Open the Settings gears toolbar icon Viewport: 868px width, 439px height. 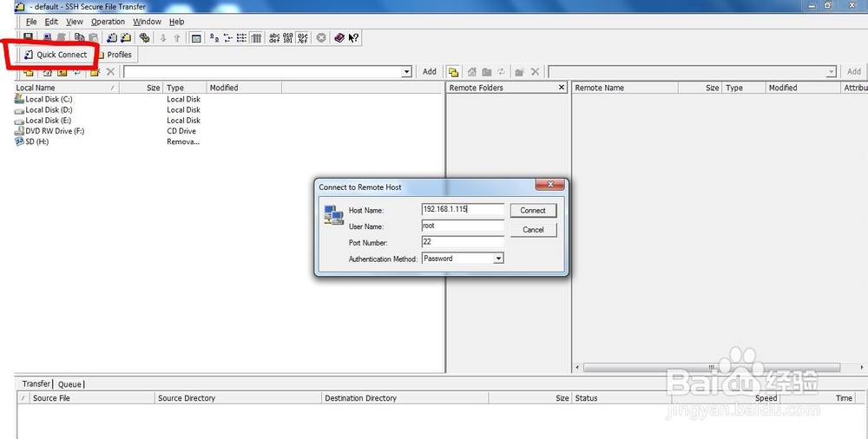[x=144, y=37]
